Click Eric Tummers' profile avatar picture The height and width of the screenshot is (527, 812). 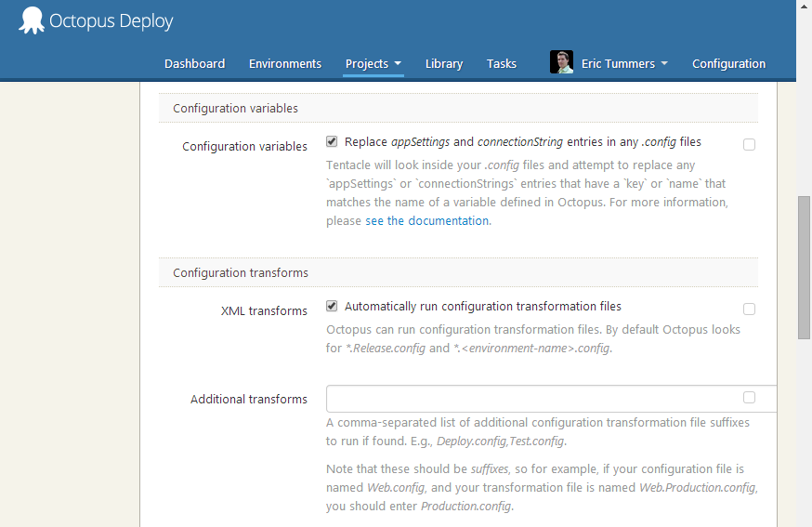tap(561, 63)
